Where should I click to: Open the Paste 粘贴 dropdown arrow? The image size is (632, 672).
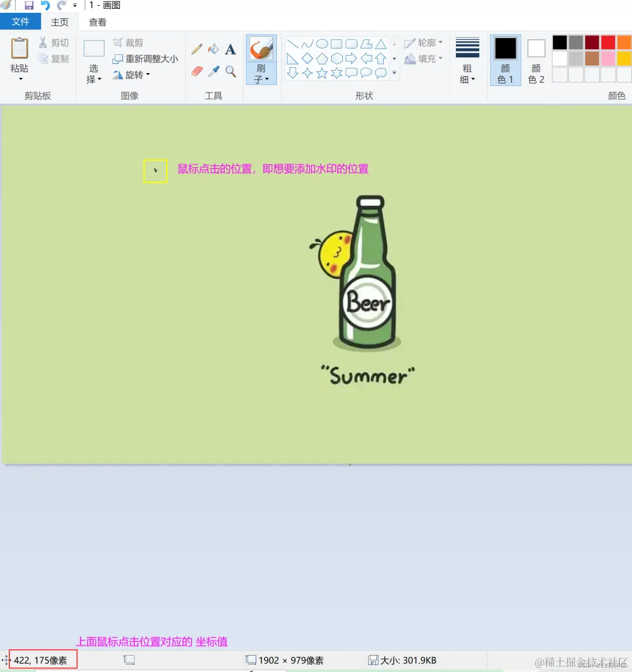tap(20, 80)
